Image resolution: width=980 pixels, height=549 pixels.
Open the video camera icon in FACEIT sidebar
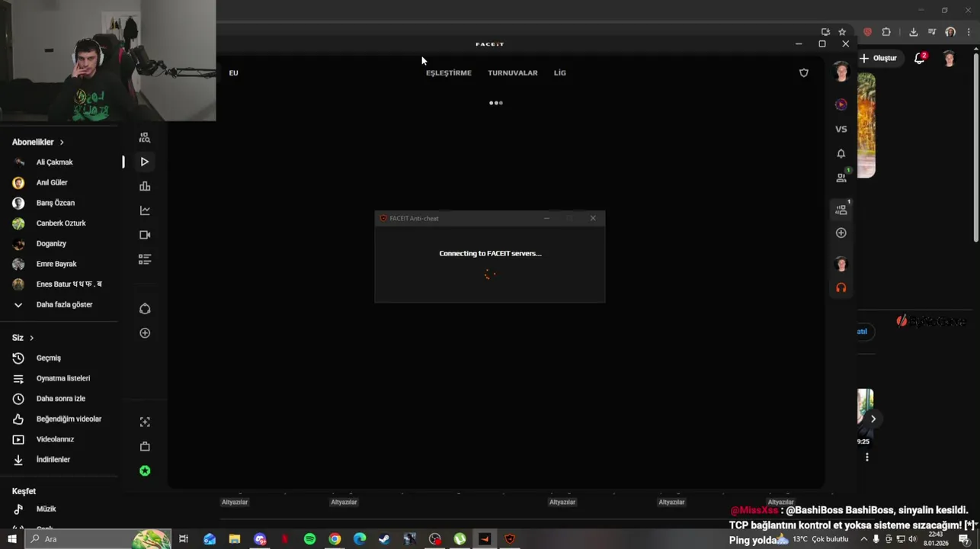pos(145,235)
